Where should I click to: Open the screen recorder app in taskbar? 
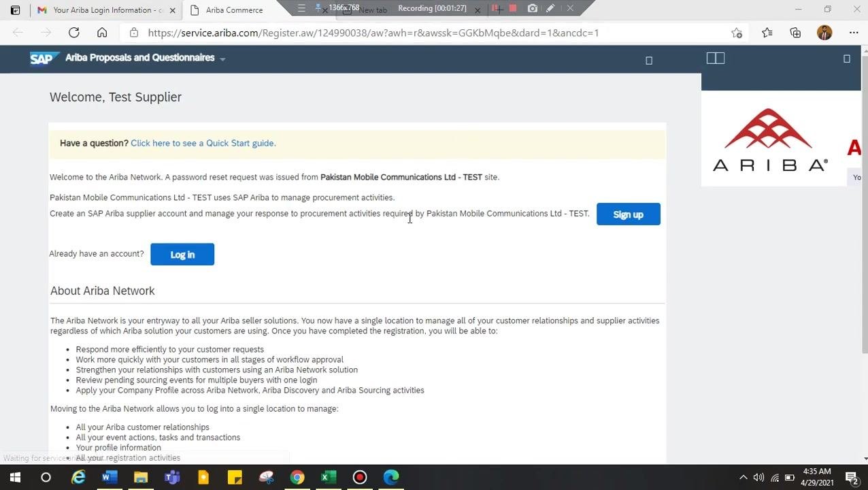[x=360, y=477]
